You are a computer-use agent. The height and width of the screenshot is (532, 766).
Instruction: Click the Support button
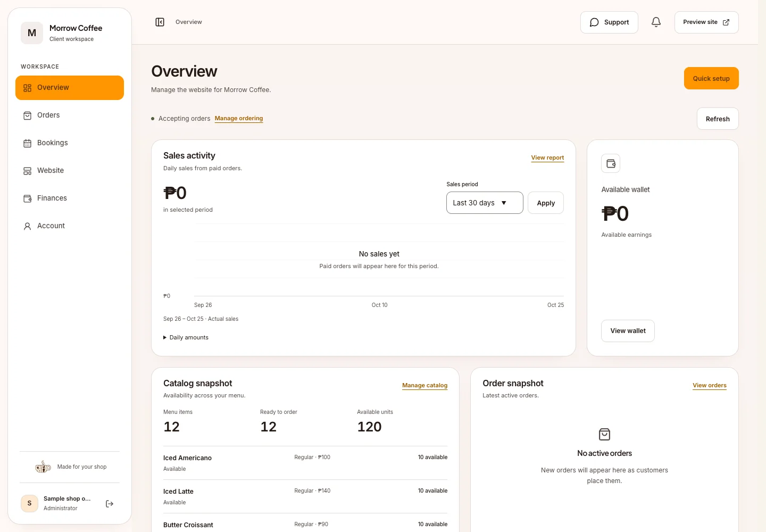click(609, 22)
